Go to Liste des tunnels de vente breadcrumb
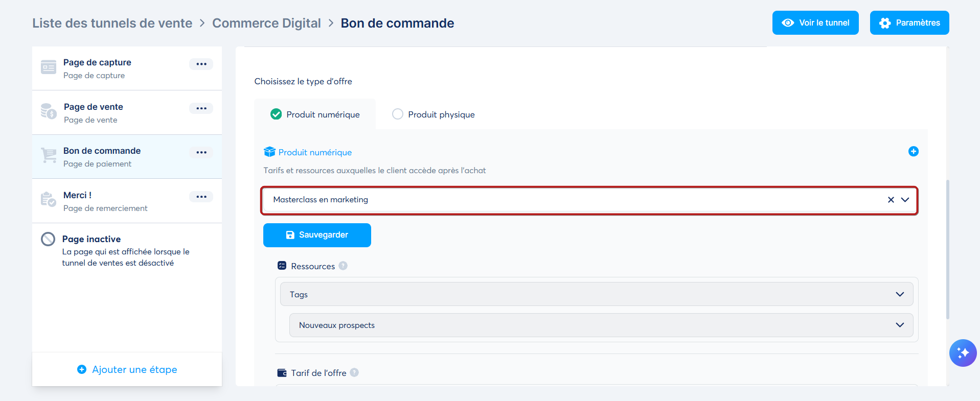Screen dimensions: 980x401 tap(112, 23)
